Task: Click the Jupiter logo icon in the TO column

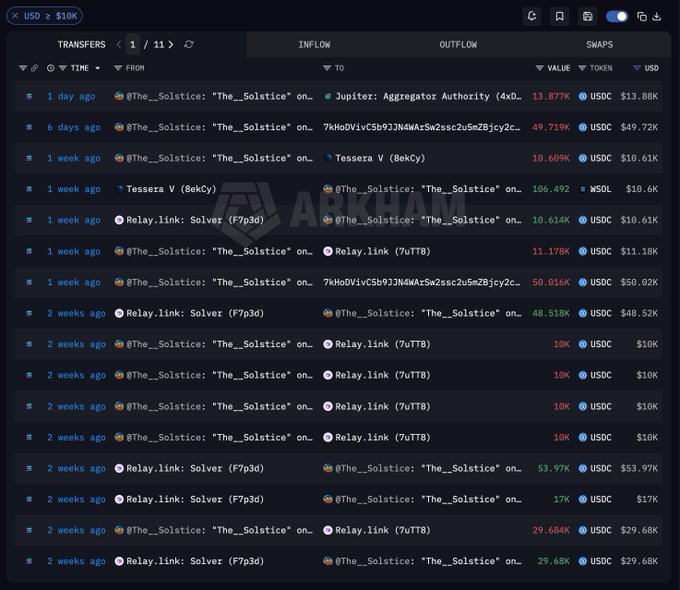Action: [328, 96]
